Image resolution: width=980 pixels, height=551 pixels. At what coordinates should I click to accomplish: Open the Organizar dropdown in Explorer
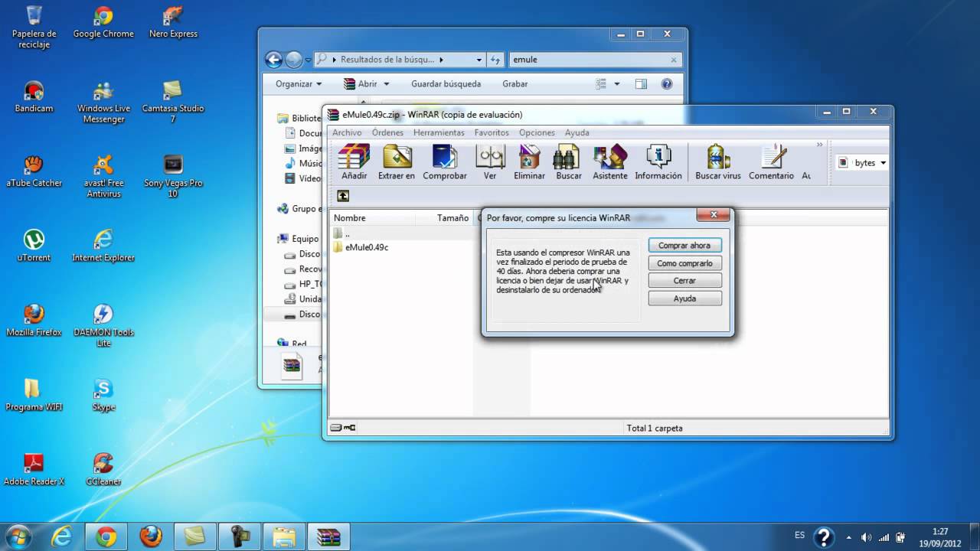(299, 83)
